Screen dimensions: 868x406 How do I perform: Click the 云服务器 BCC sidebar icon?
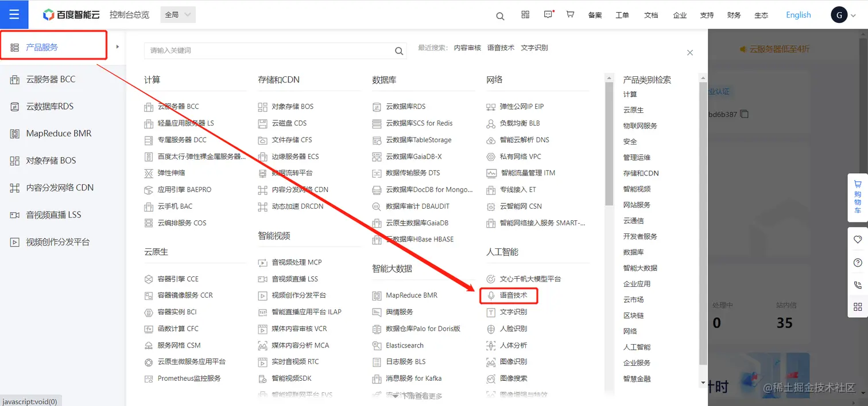(x=15, y=80)
